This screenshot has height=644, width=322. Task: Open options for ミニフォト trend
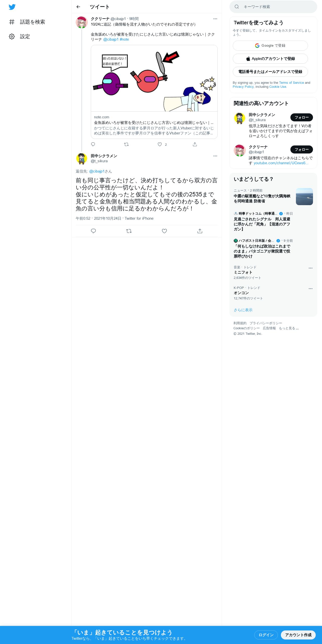pos(310,268)
